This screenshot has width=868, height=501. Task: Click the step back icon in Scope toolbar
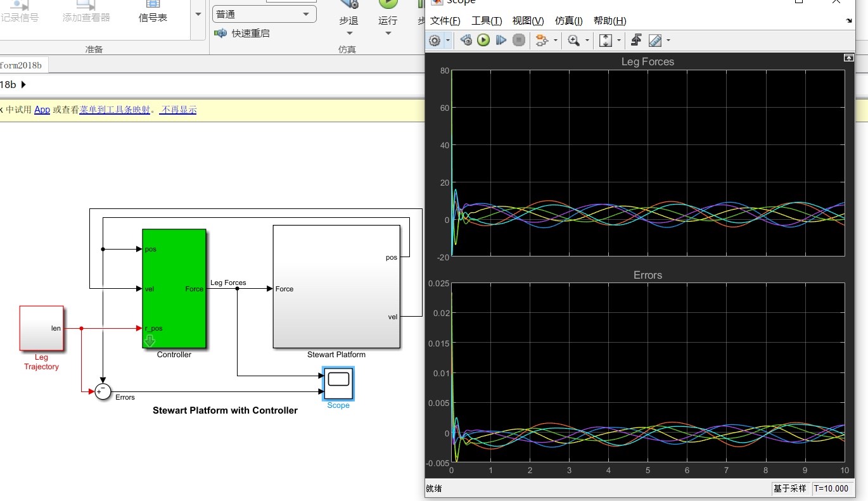pyautogui.click(x=466, y=41)
